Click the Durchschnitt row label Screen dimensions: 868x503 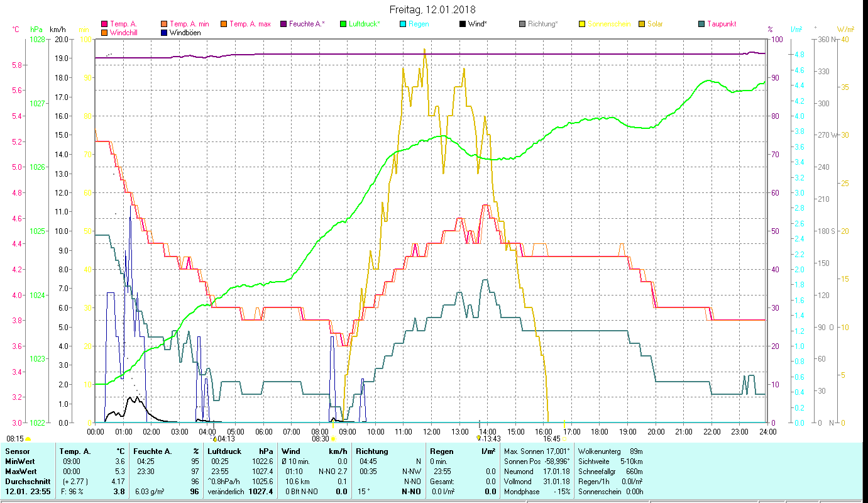(x=26, y=482)
